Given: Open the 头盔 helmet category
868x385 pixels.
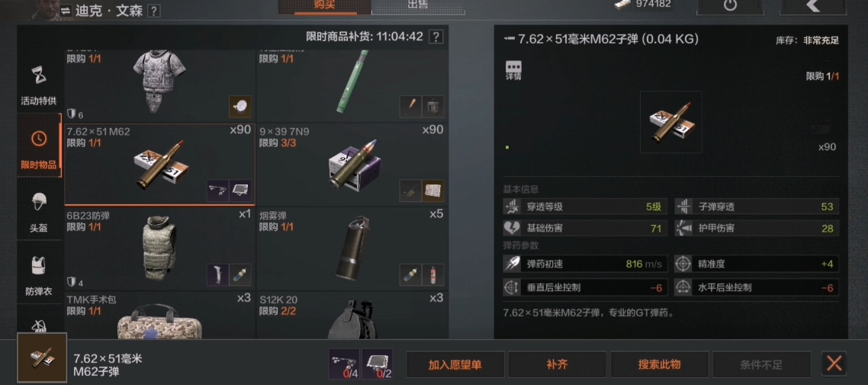Looking at the screenshot, I should coord(39,210).
